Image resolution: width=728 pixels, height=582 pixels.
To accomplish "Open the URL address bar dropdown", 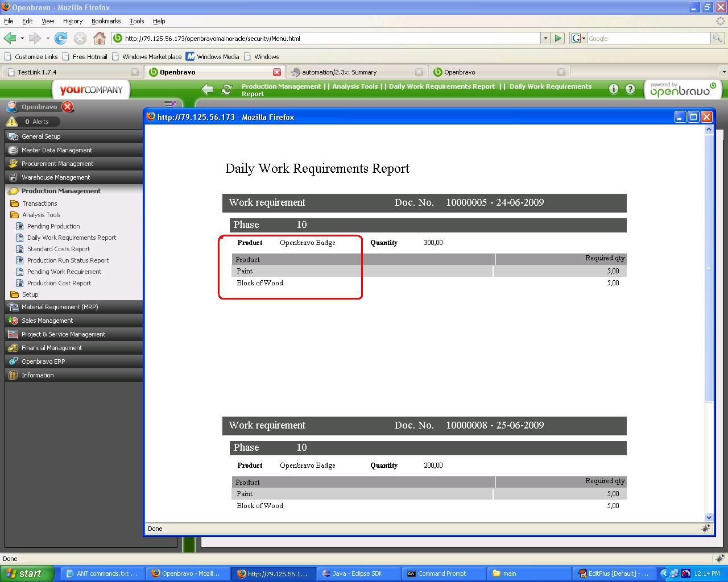I will (545, 38).
